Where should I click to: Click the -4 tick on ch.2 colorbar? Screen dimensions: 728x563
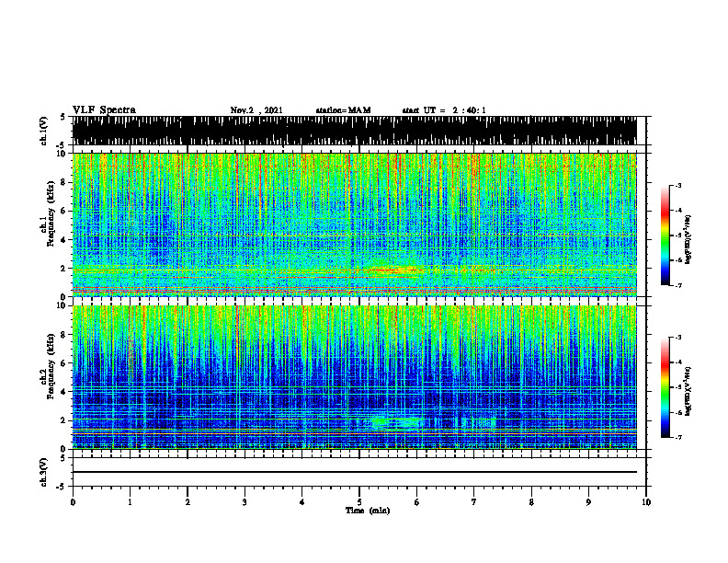click(x=677, y=362)
